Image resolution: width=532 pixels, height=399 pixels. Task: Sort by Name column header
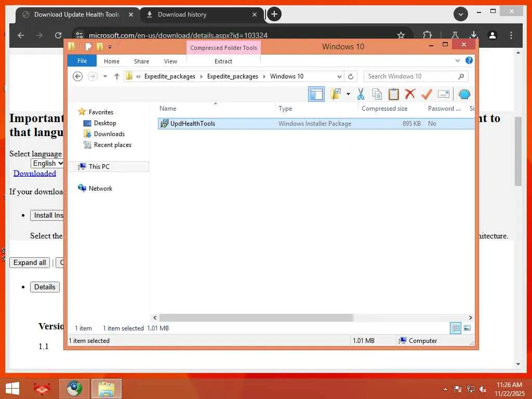216,109
